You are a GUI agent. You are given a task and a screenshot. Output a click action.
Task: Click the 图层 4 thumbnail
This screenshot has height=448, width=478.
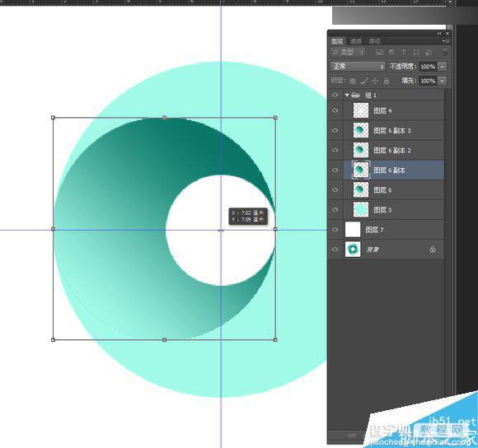pos(361,110)
